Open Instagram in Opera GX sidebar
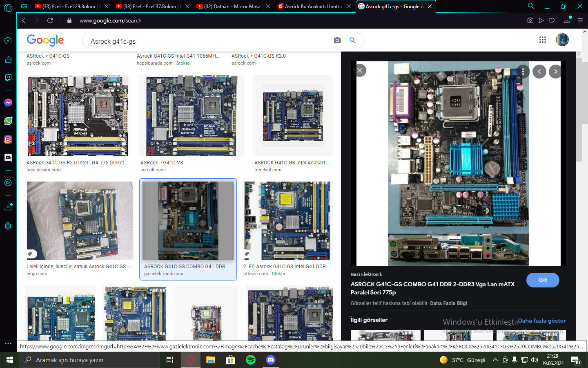 coord(8,139)
